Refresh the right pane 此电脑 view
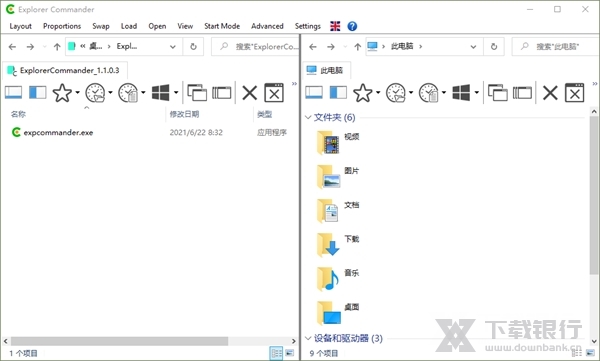The width and height of the screenshot is (600, 361). (x=494, y=47)
